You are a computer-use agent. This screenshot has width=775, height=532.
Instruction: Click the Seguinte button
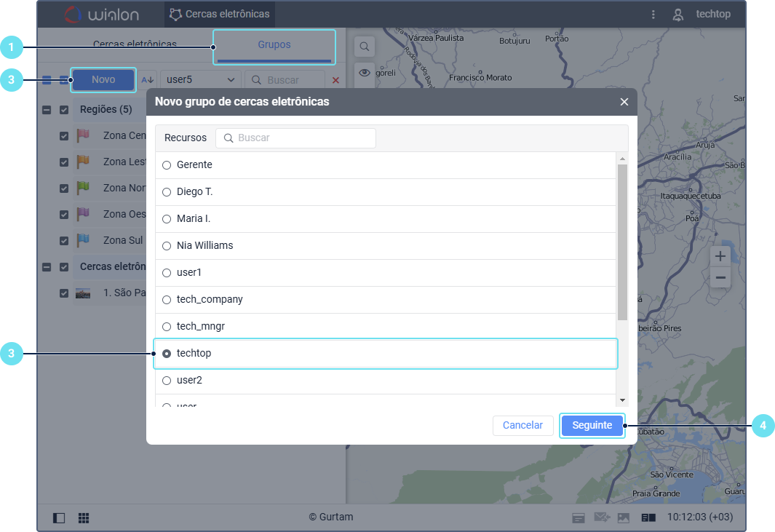592,426
